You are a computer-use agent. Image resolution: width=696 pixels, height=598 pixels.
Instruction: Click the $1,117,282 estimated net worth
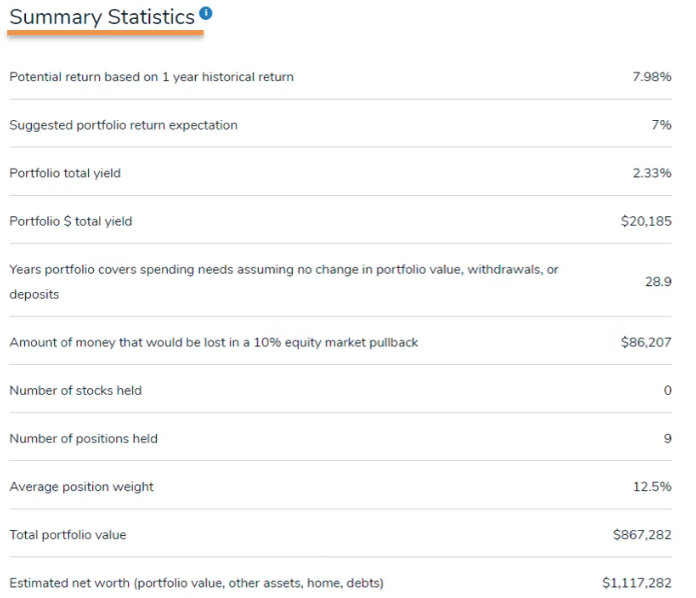tap(636, 582)
